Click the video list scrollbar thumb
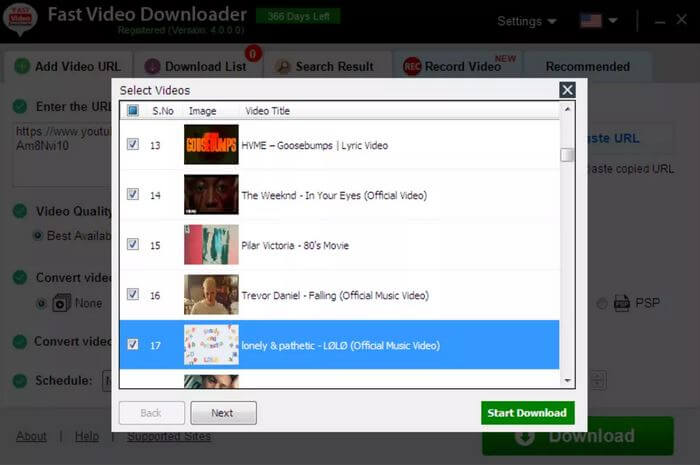The height and width of the screenshot is (465, 700). [567, 155]
